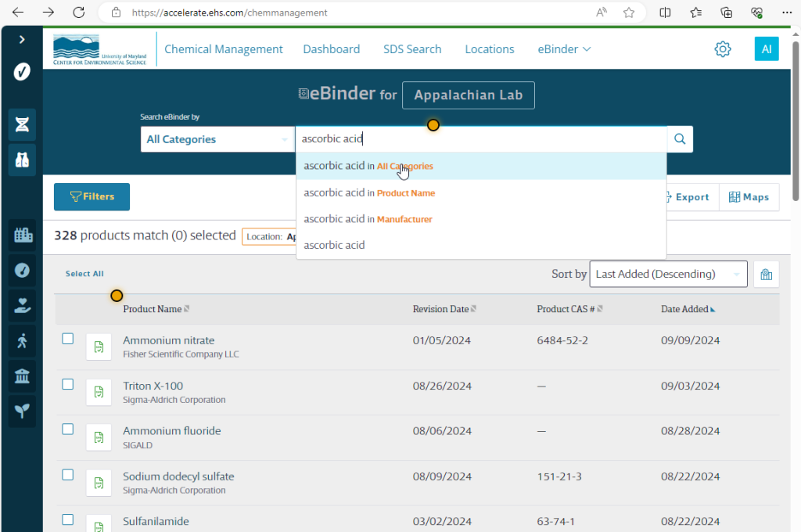Reload the page with refresh icon
The height and width of the screenshot is (532, 801).
click(x=79, y=13)
